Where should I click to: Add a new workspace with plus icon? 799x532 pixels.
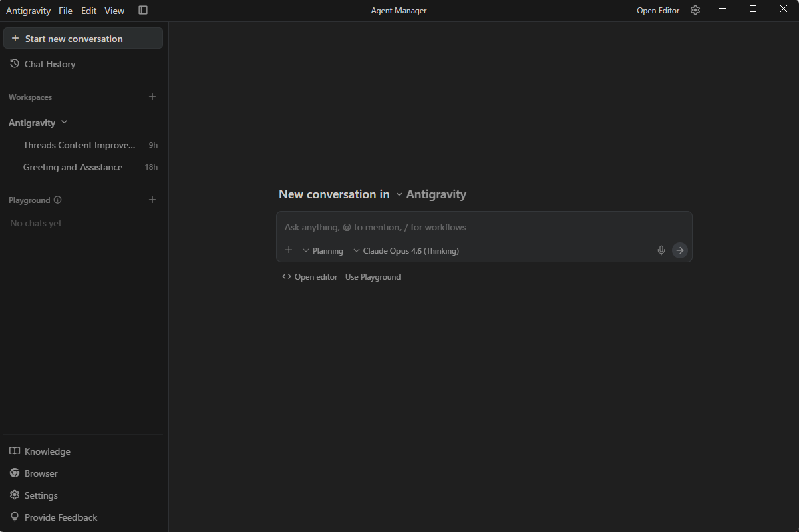pos(152,97)
